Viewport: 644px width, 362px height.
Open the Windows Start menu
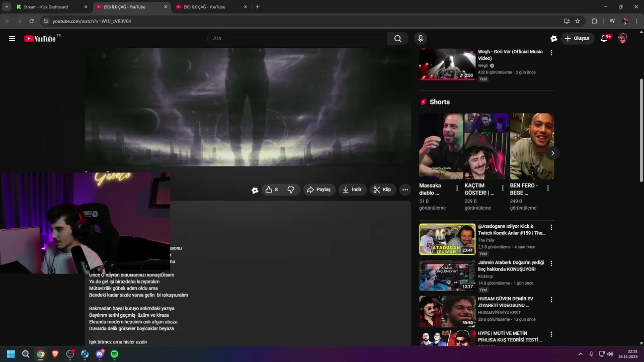click(11, 354)
